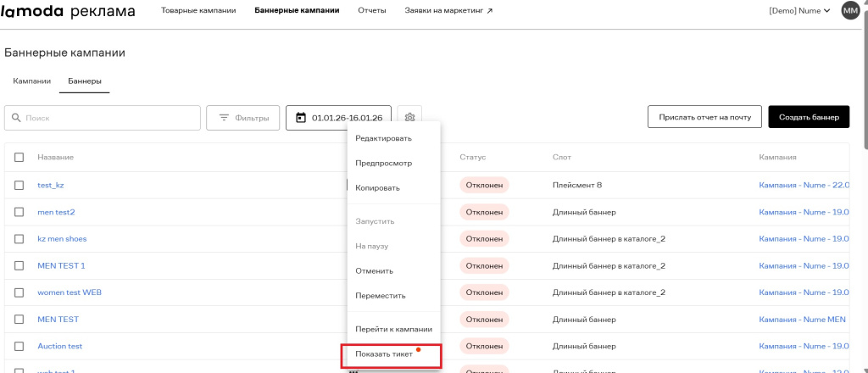
Task: Click the Создать баннер button
Action: (x=809, y=117)
